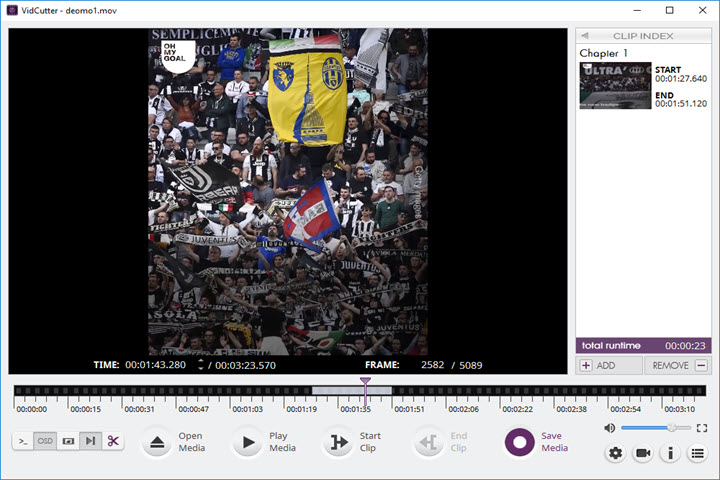The height and width of the screenshot is (480, 720).
Task: Click the START time 00:01:27.640
Action: pyautogui.click(x=681, y=79)
